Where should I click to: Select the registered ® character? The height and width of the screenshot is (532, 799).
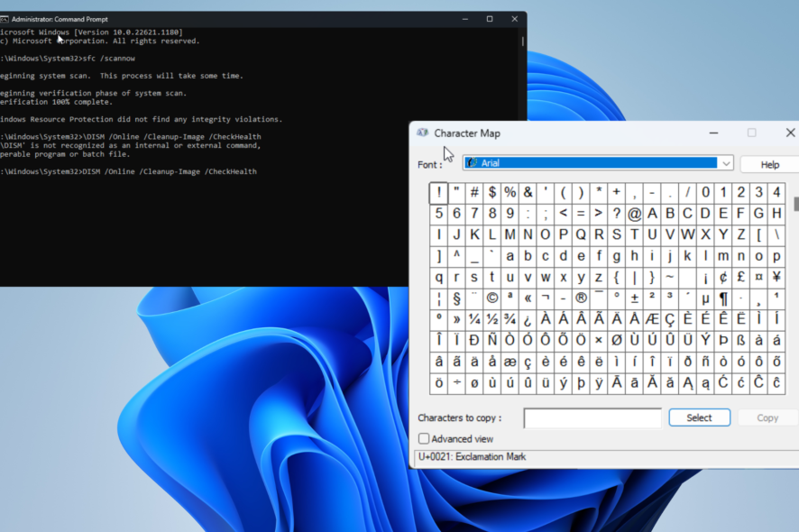coord(581,298)
